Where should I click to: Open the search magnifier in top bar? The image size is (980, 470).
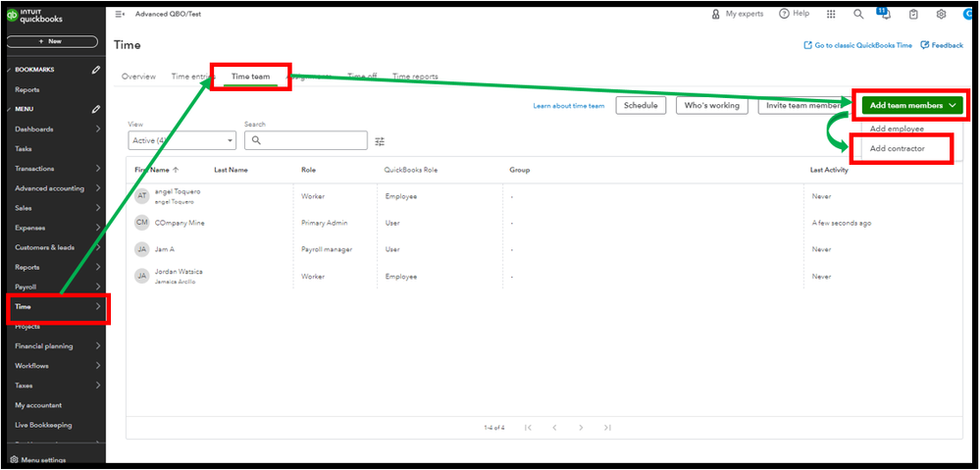click(x=858, y=14)
